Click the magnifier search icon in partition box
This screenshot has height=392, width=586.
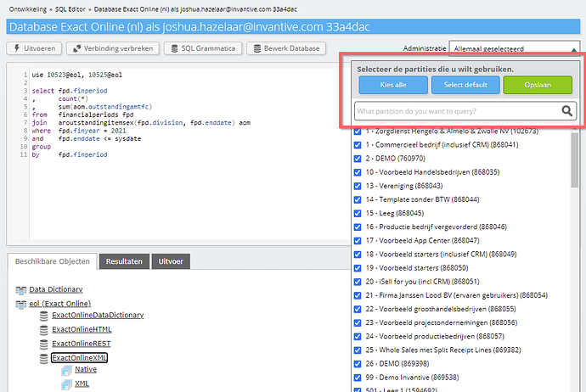click(x=567, y=111)
